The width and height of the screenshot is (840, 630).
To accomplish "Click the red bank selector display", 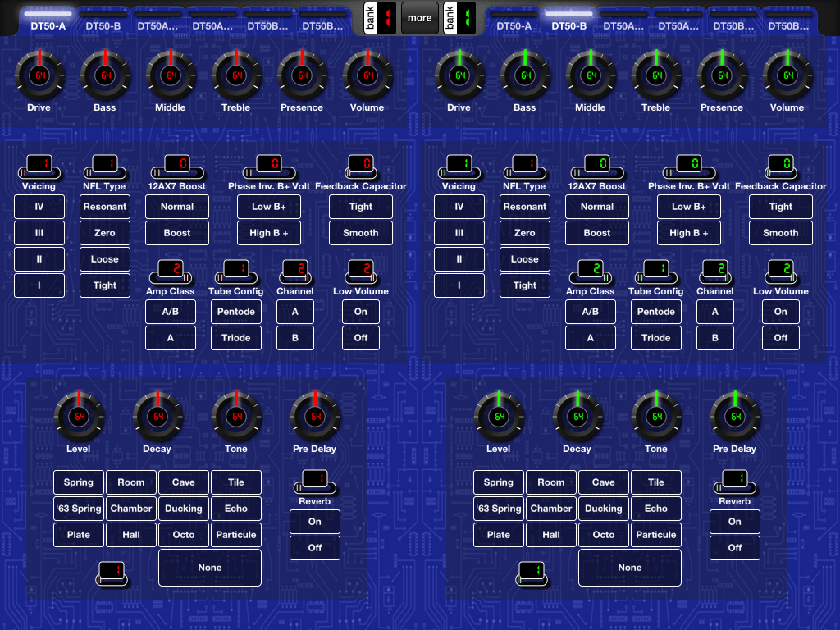I will [x=380, y=18].
